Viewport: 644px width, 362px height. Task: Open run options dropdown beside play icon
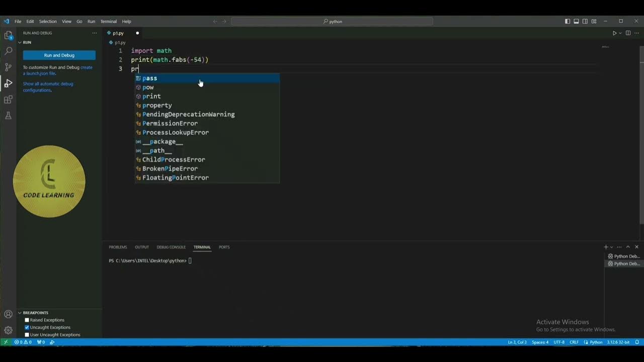click(x=620, y=33)
